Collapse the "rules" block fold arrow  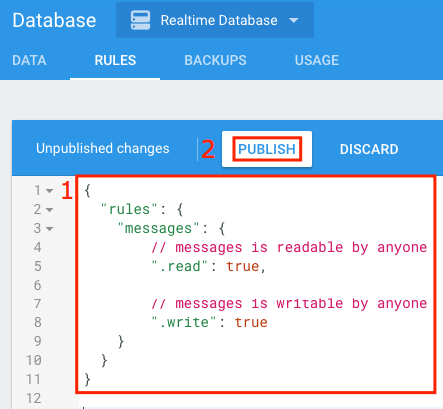pyautogui.click(x=49, y=210)
